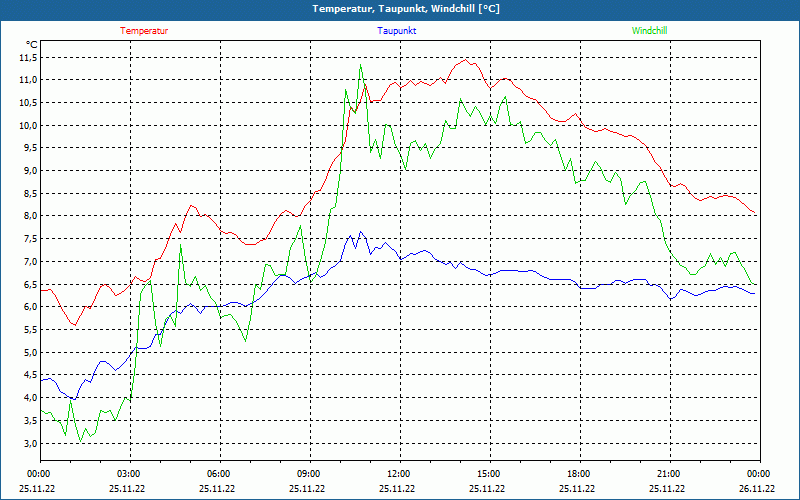Click the 5,0 y-axis value
Image resolution: width=800 pixels, height=500 pixels.
[30, 353]
